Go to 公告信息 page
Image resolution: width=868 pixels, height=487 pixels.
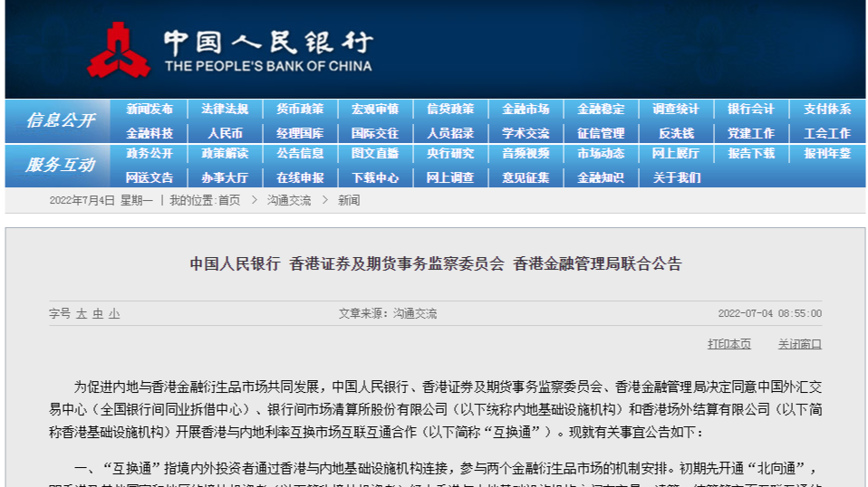(x=300, y=153)
